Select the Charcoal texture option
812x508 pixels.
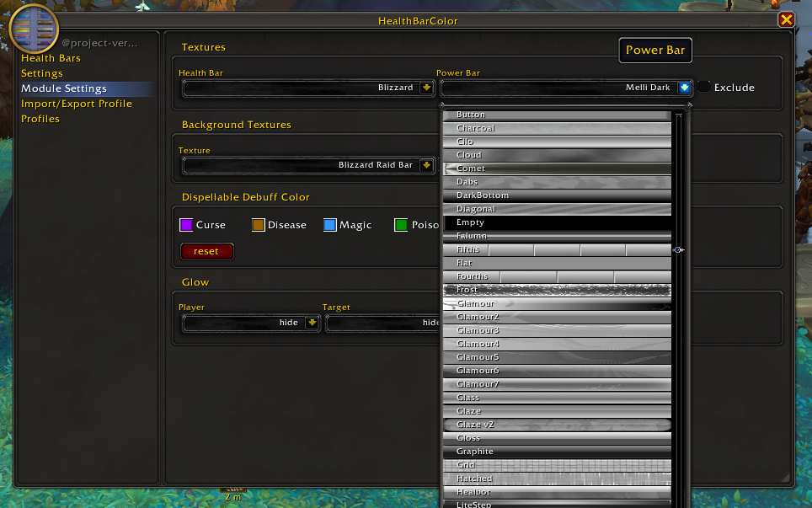pos(557,128)
